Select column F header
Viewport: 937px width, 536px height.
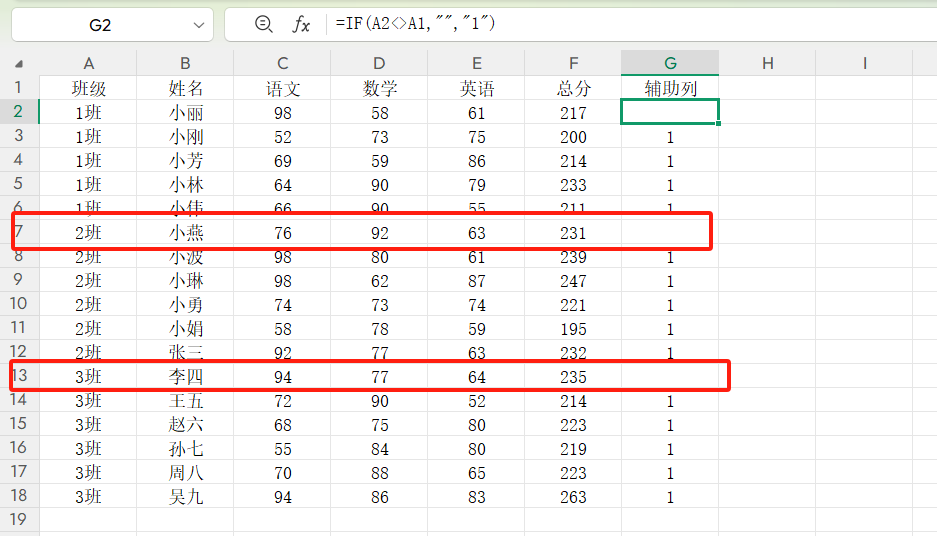573,63
